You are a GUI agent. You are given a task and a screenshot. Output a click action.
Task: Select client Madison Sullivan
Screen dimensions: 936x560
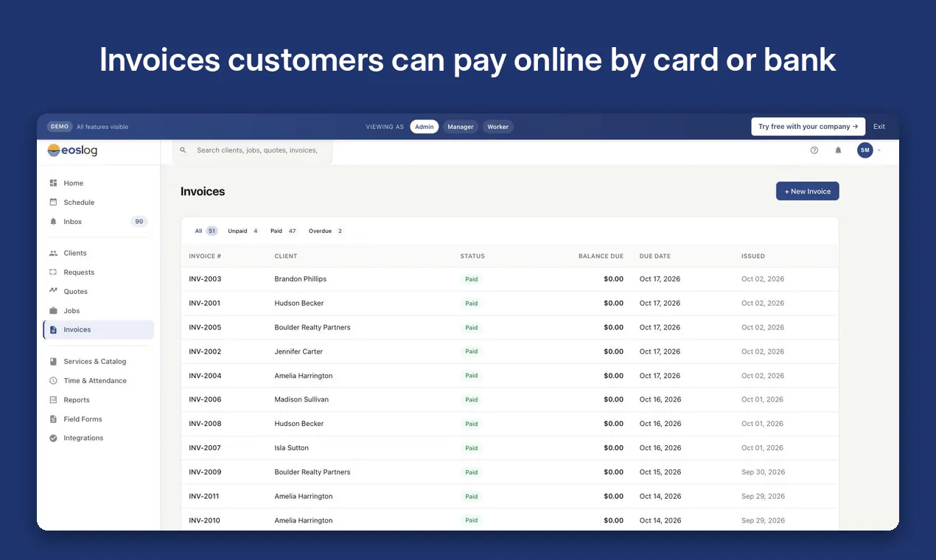point(301,399)
